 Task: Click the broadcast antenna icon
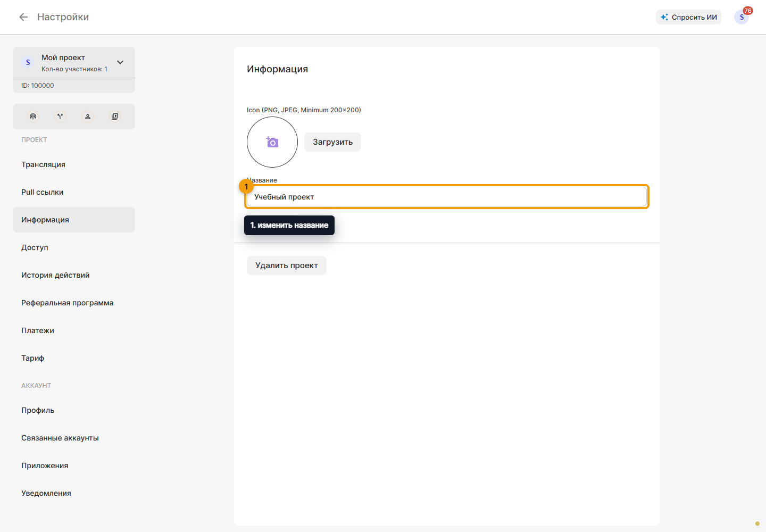pos(33,117)
